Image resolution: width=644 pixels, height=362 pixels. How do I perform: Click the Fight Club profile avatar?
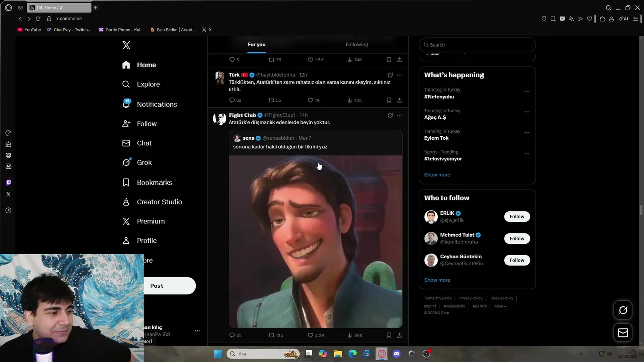(219, 118)
